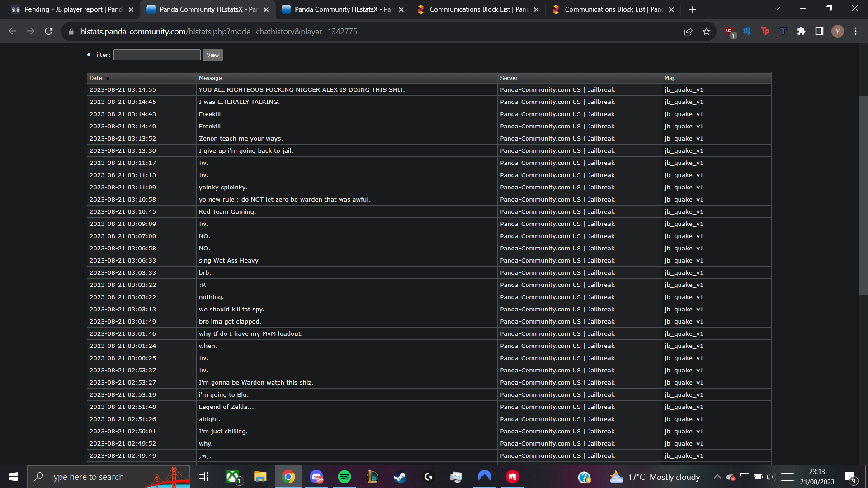Open Chrome three-dot menu

pos(855,31)
